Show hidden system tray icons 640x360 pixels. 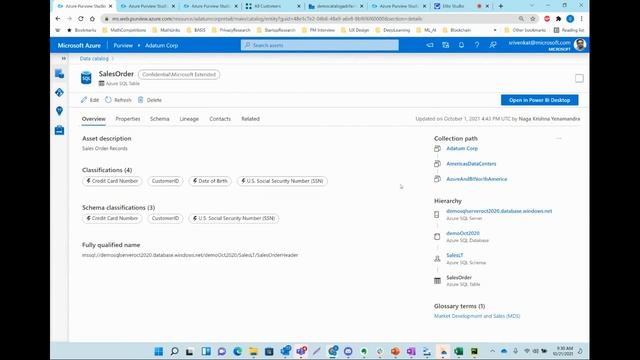[492, 351]
